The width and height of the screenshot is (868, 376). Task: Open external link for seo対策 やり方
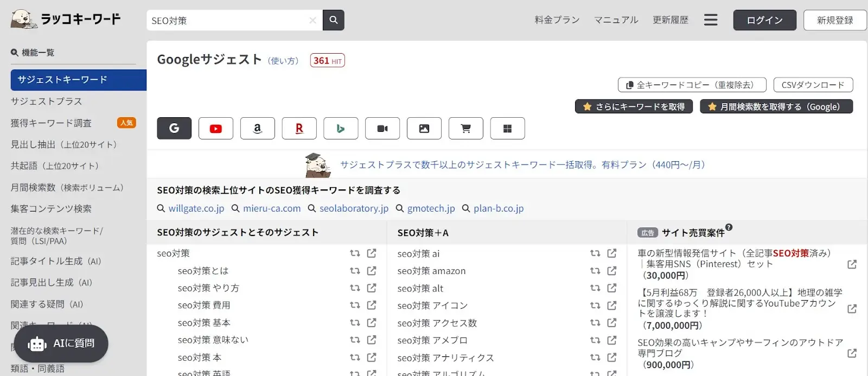coord(372,288)
